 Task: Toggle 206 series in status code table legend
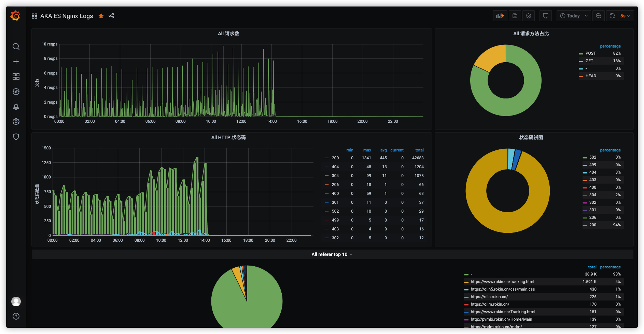click(x=335, y=185)
